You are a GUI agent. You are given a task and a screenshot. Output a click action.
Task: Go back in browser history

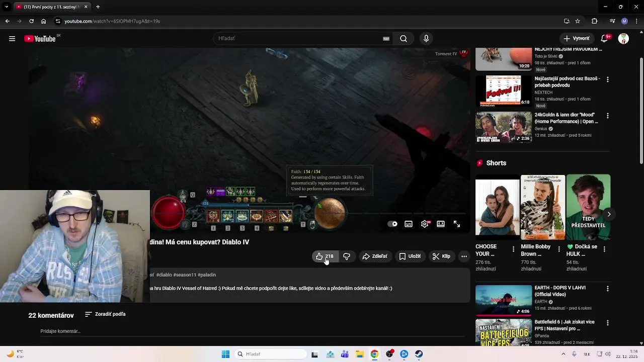7,21
